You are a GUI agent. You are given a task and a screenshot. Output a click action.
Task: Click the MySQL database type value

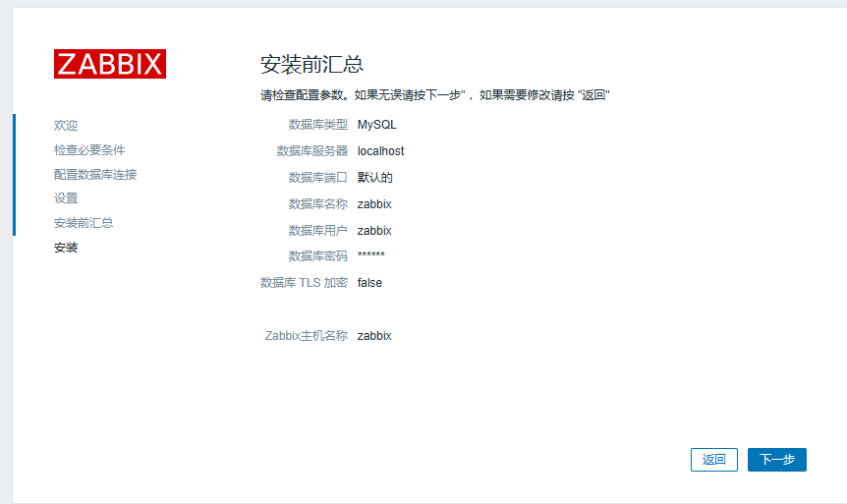[377, 125]
